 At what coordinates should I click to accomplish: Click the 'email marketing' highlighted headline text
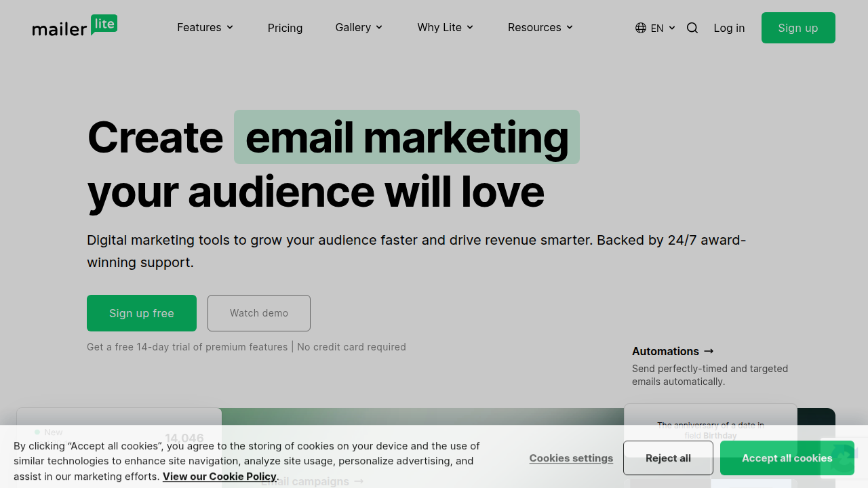[407, 137]
